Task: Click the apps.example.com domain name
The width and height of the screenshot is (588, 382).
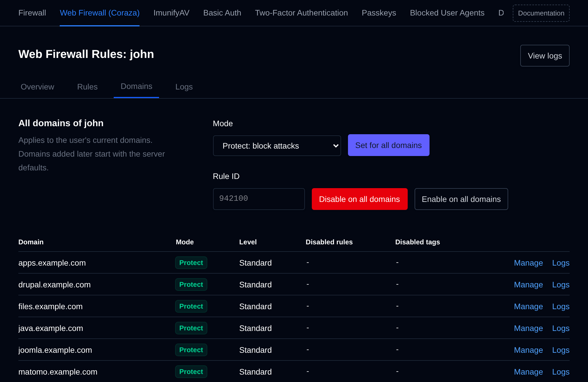Action: pyautogui.click(x=52, y=263)
